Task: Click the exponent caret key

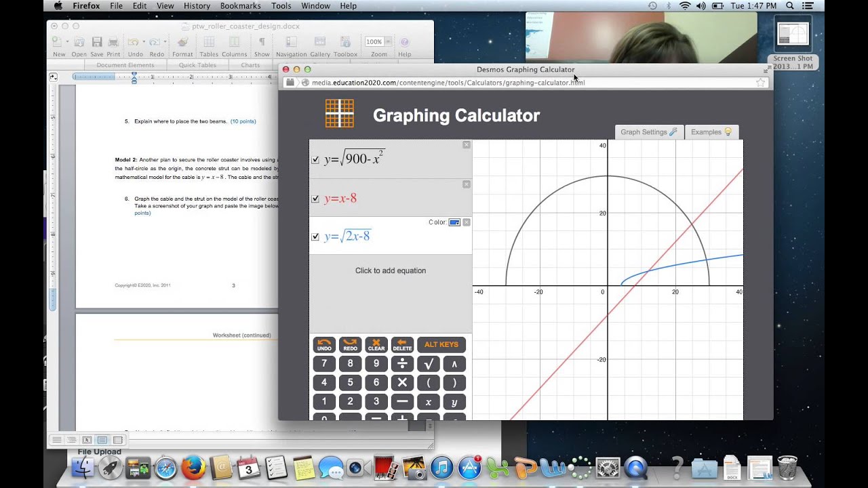Action: pyautogui.click(x=454, y=363)
